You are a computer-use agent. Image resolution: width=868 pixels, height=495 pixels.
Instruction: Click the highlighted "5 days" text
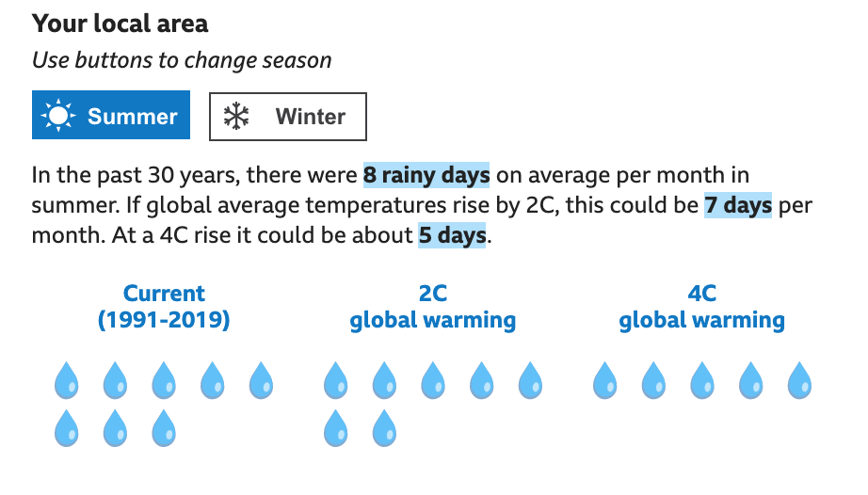pyautogui.click(x=452, y=235)
